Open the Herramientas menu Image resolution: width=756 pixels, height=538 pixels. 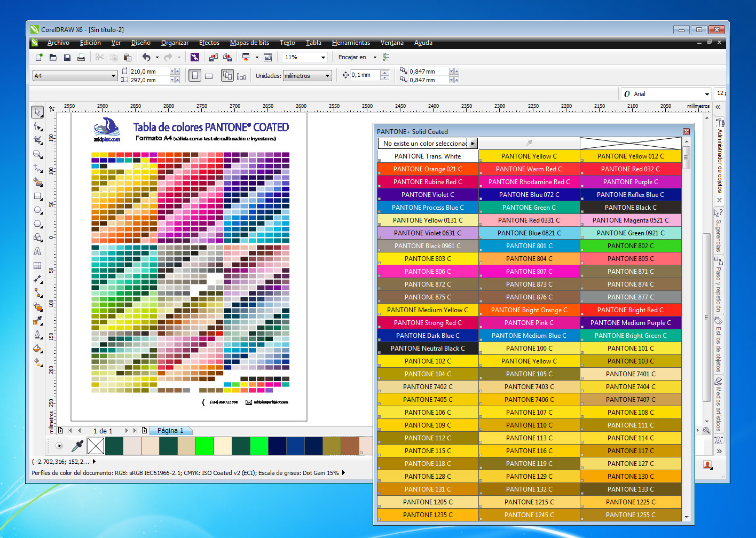pos(351,43)
